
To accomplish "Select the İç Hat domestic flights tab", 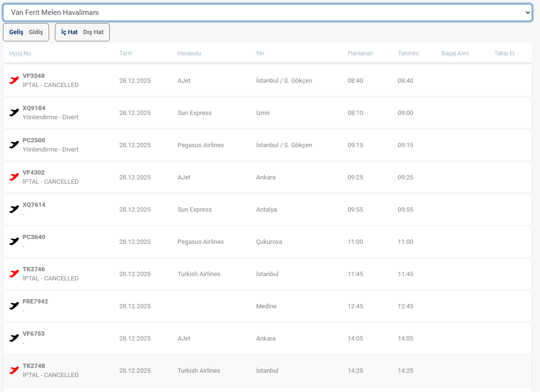I will [69, 32].
